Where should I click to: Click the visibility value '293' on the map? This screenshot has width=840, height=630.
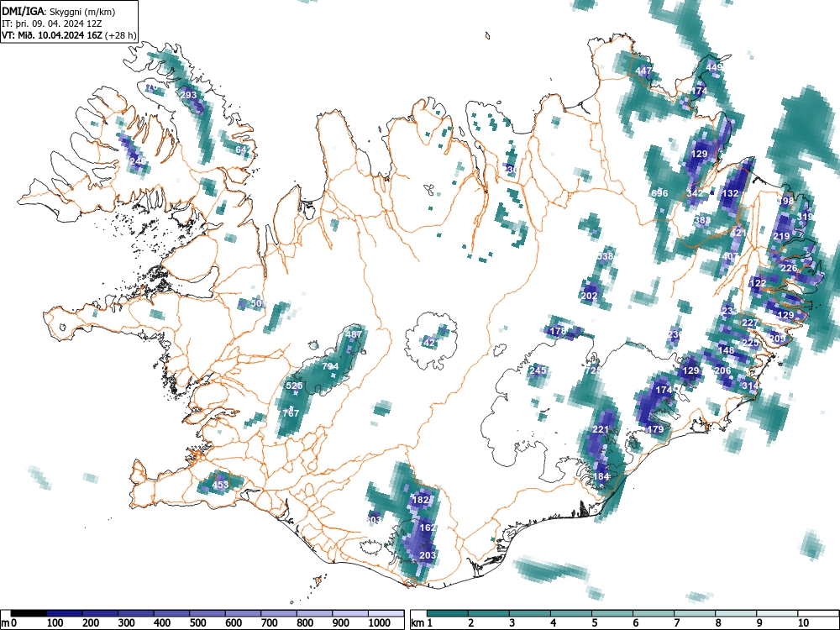click(x=188, y=95)
